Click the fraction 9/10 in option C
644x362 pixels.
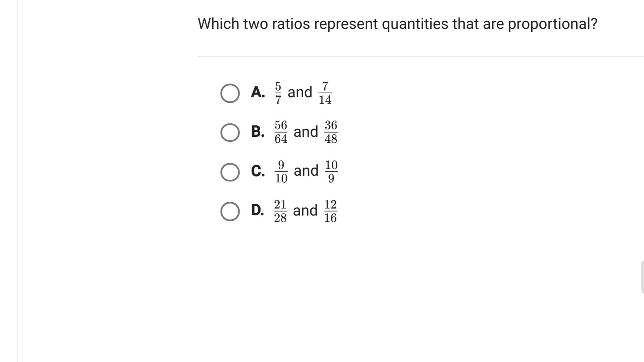[x=281, y=172]
